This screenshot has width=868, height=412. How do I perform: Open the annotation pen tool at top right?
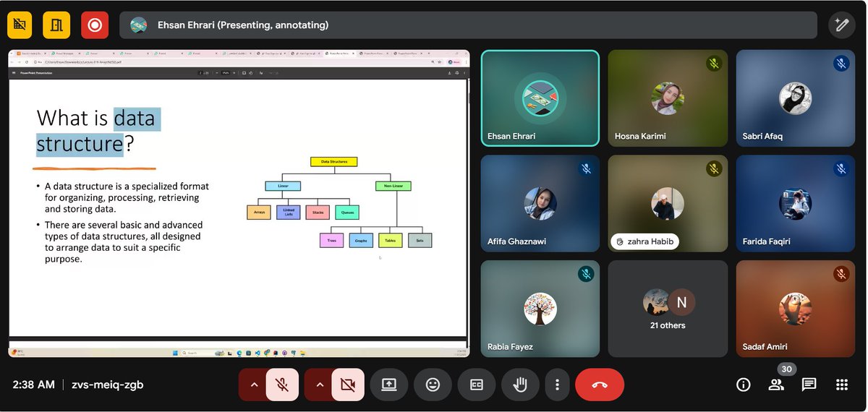click(x=841, y=25)
